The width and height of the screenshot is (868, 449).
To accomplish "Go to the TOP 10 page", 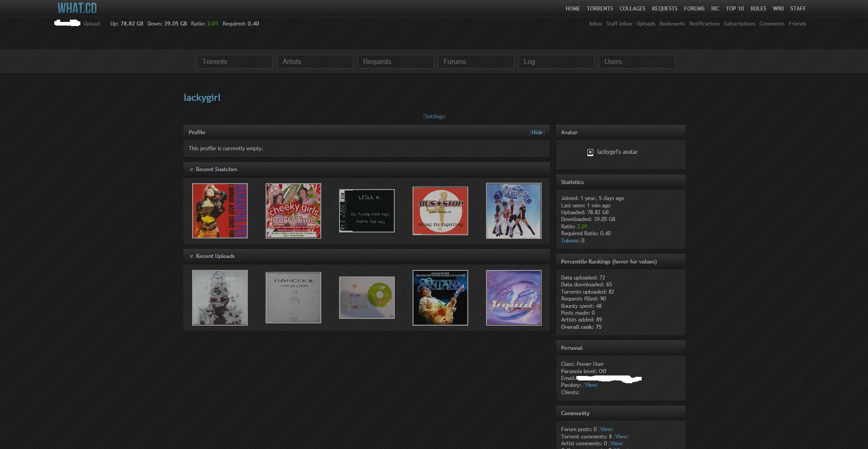I will coord(735,9).
